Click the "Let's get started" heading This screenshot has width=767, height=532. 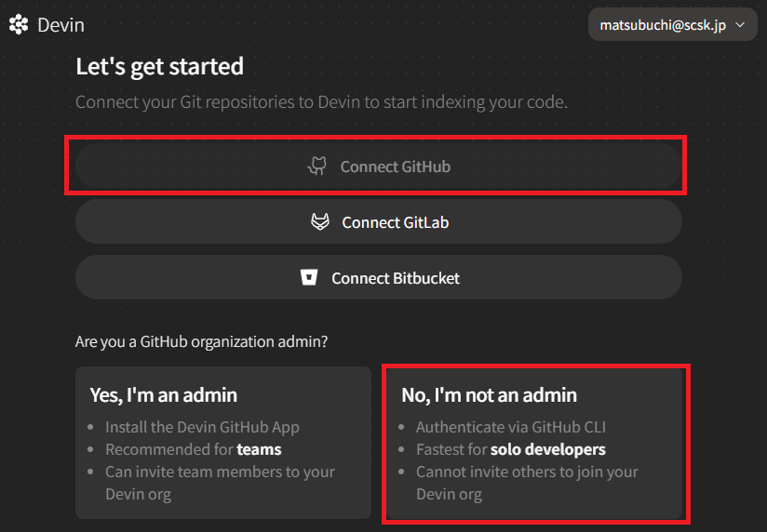coord(159,67)
